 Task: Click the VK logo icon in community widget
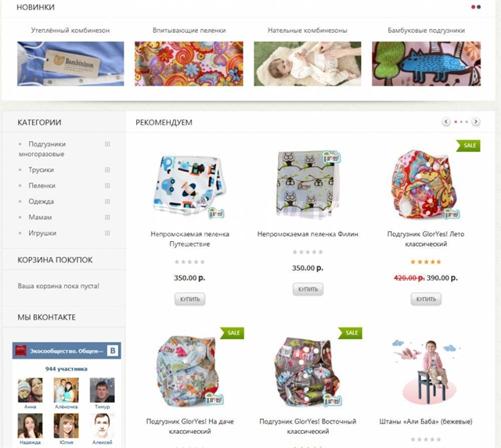113,351
